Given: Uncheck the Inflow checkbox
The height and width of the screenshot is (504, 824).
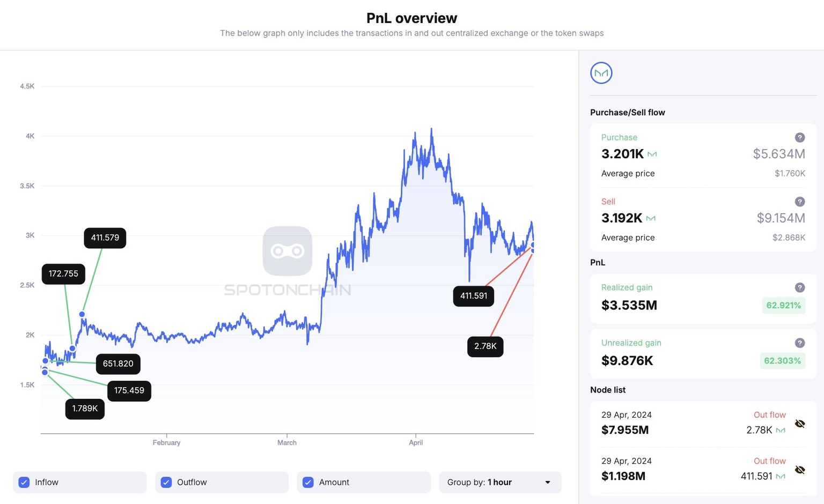Looking at the screenshot, I should click(24, 482).
